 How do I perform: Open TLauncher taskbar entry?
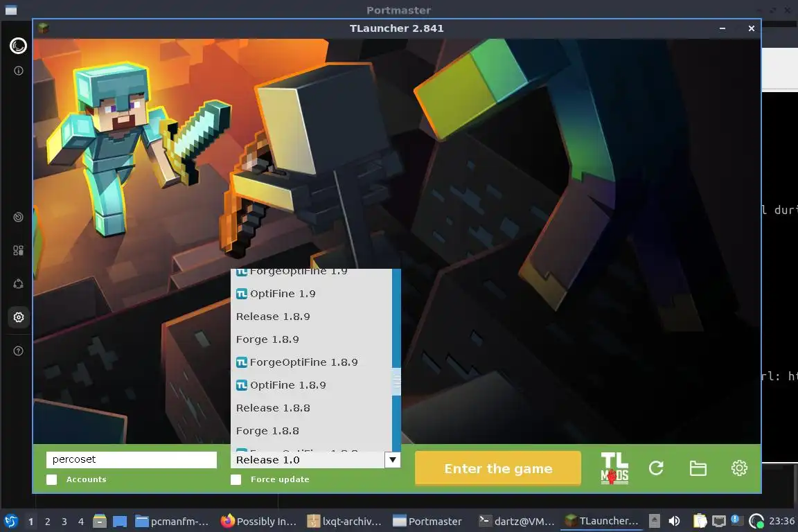(603, 522)
